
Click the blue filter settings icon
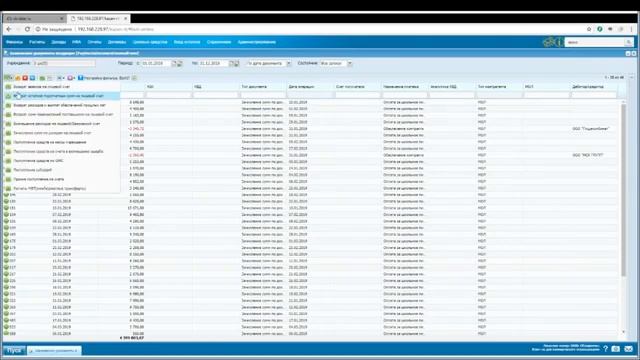point(80,78)
